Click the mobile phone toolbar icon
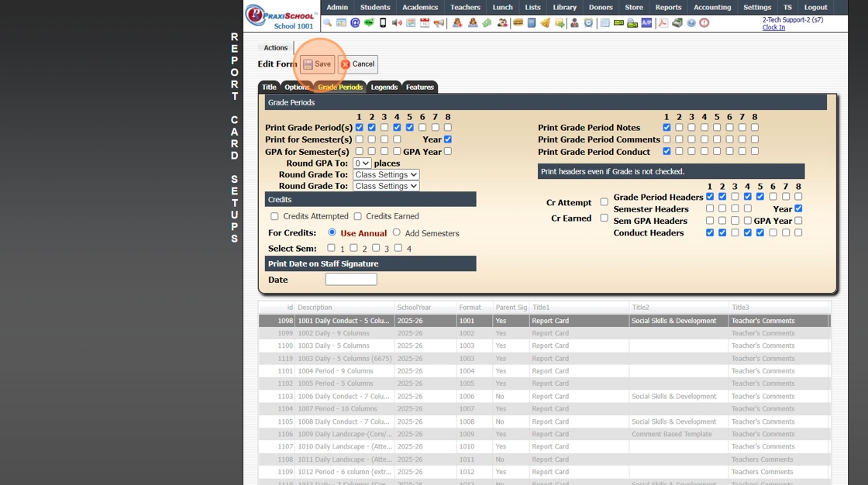This screenshot has width=868, height=485. coord(383,22)
